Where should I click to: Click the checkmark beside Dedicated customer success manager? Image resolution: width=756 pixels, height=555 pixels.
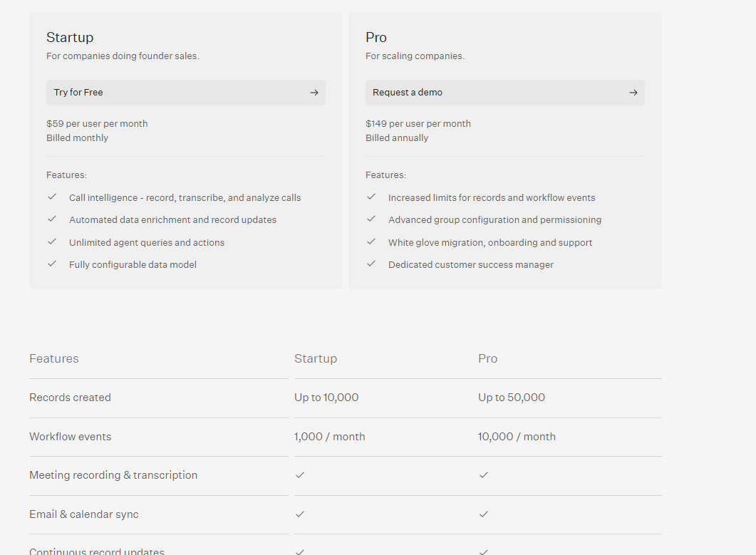coord(371,264)
